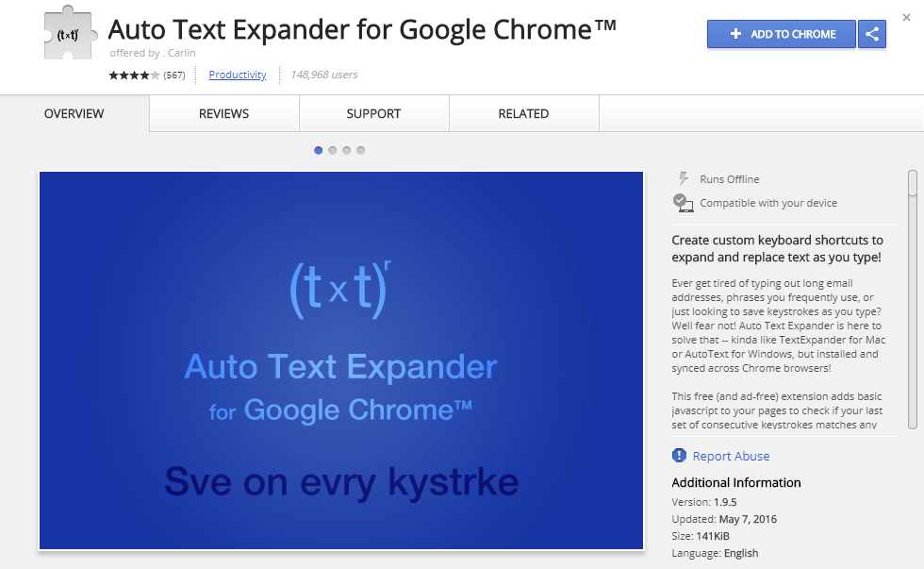Select the first screenshot carousel dot
The width and height of the screenshot is (924, 569).
click(319, 150)
